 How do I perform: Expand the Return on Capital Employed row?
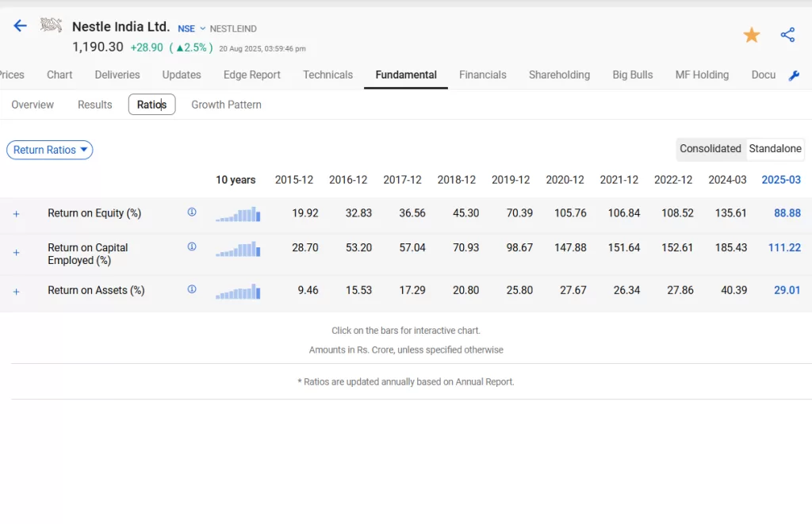point(16,253)
